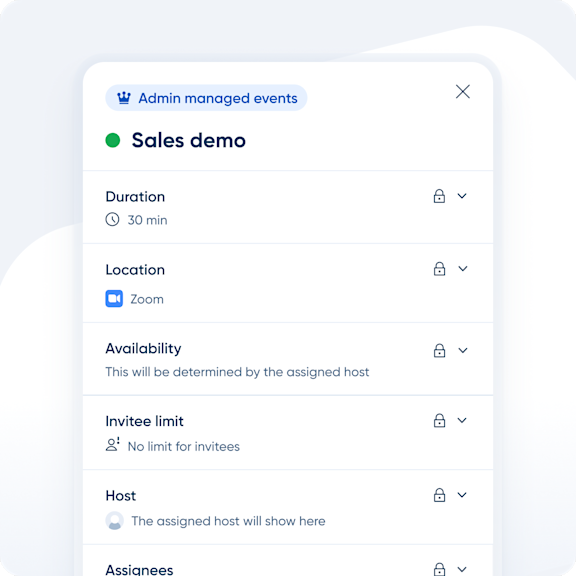Toggle the Invitee limit lock icon
This screenshot has height=576, width=576.
click(439, 420)
